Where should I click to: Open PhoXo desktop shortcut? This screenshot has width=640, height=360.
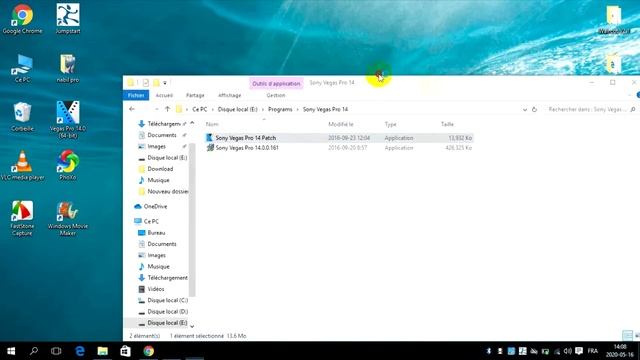[x=68, y=165]
